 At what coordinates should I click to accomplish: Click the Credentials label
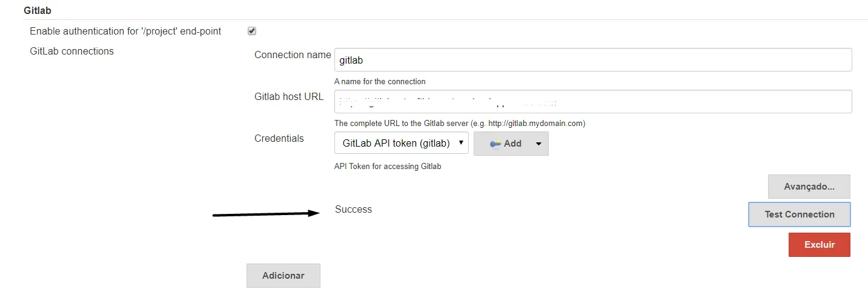coord(279,139)
